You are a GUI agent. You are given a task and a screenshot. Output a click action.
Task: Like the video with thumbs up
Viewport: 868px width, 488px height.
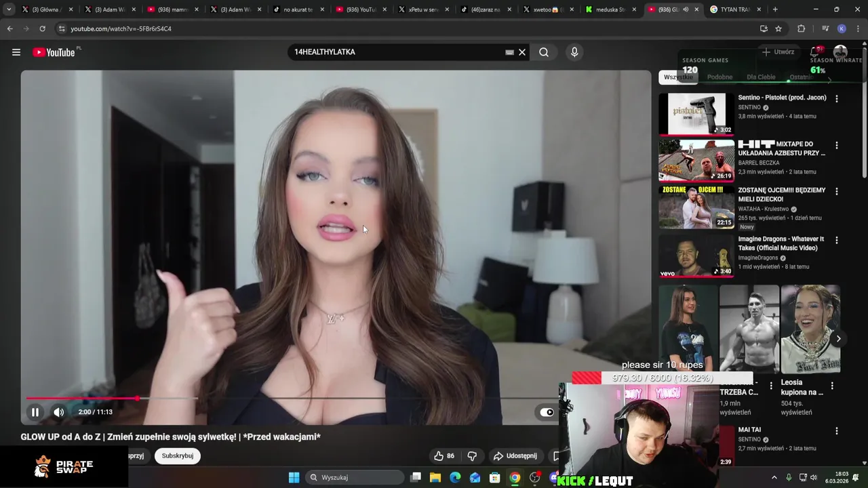point(445,456)
